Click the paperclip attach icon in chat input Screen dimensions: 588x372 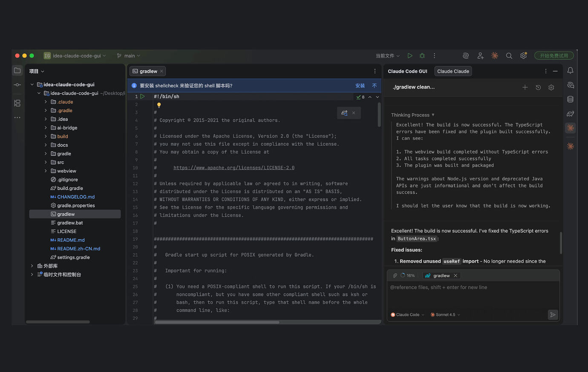click(x=395, y=275)
